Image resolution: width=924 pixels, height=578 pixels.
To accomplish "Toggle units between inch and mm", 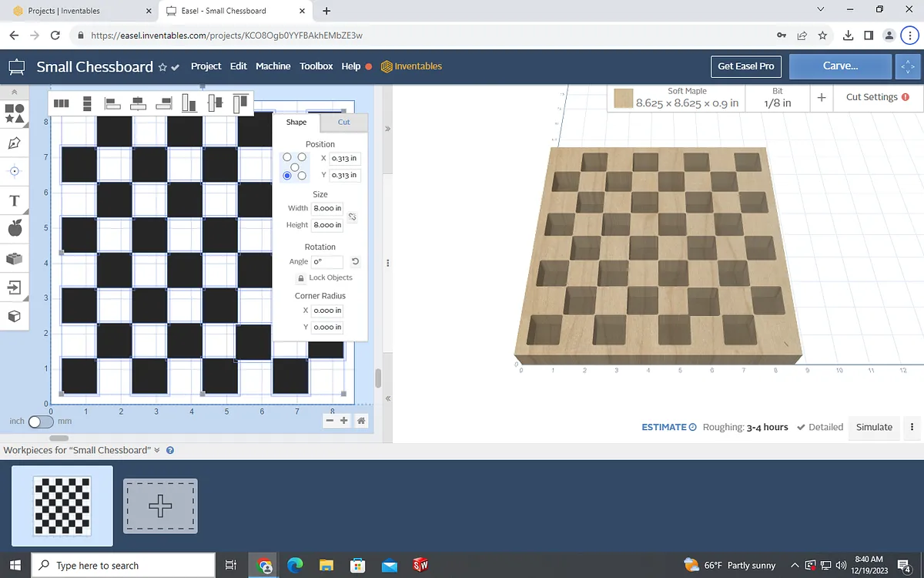I will coord(40,422).
